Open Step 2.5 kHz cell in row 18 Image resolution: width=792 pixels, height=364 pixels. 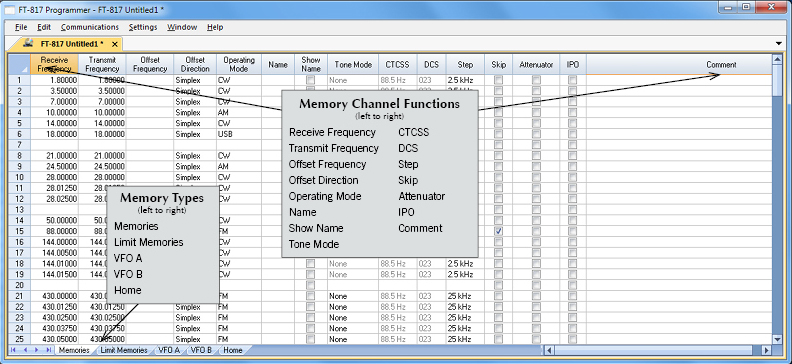pos(465,264)
